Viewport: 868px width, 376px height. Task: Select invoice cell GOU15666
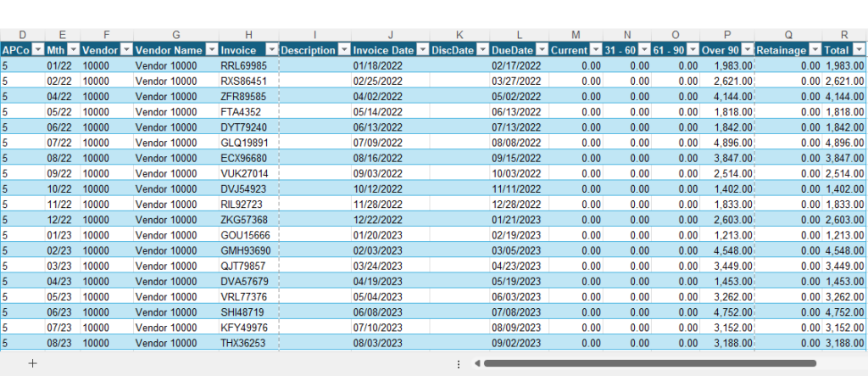click(x=248, y=235)
